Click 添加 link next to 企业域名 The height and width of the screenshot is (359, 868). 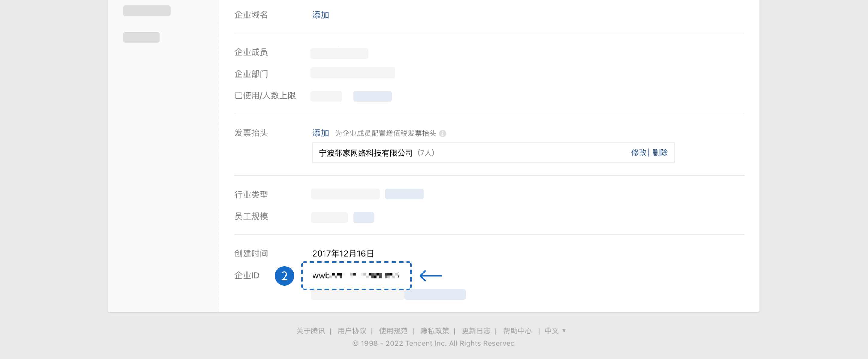click(320, 15)
